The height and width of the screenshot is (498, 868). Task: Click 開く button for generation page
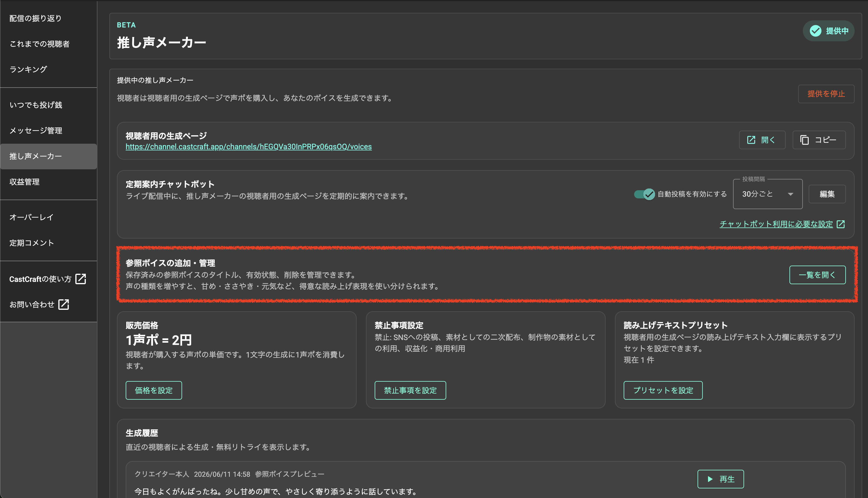pos(762,140)
